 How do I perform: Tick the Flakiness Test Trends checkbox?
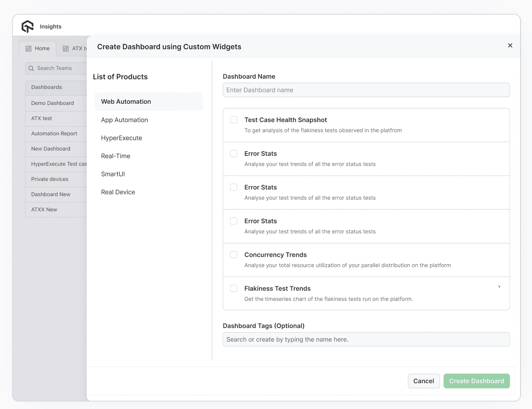tap(234, 289)
